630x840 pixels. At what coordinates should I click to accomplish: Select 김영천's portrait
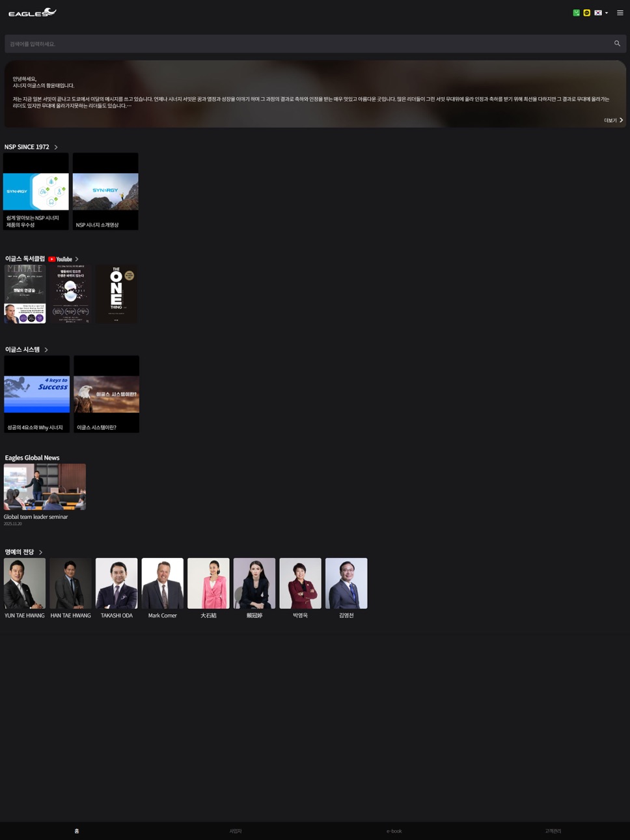(346, 583)
